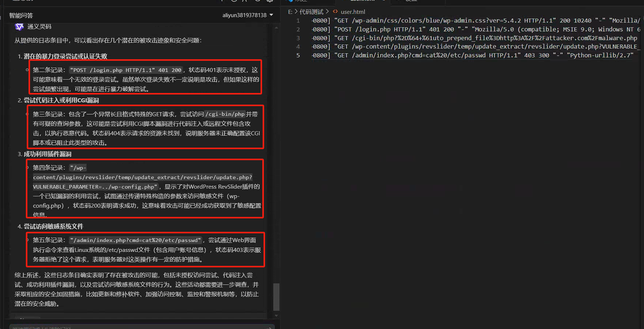
Task: Open the aliyun3819378138 account dropdown
Action: (248, 15)
